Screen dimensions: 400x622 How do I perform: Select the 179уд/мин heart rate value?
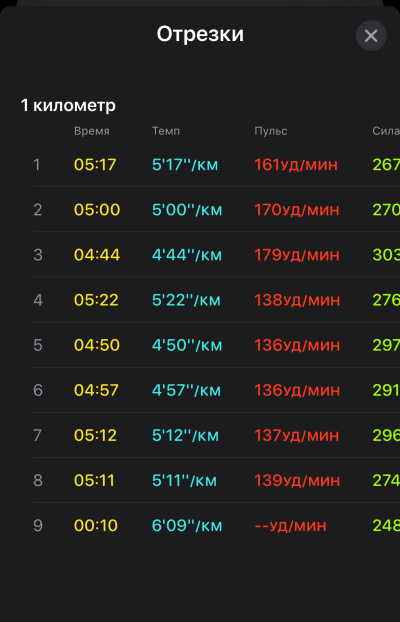(297, 255)
